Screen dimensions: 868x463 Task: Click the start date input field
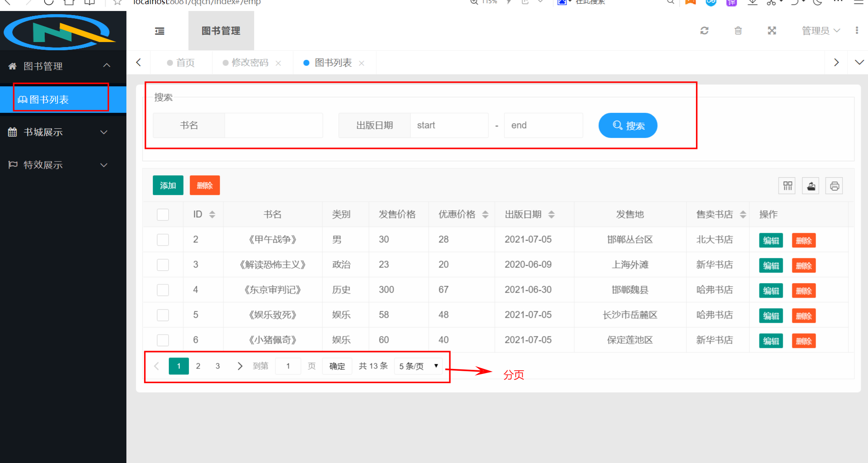449,126
